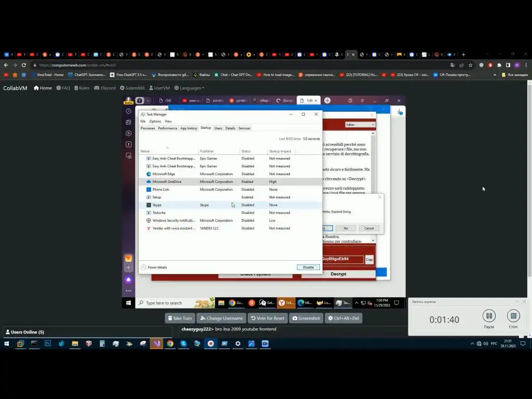Open Chrome extensions puzzle icon
This screenshot has height=399, width=532.
tap(499, 65)
